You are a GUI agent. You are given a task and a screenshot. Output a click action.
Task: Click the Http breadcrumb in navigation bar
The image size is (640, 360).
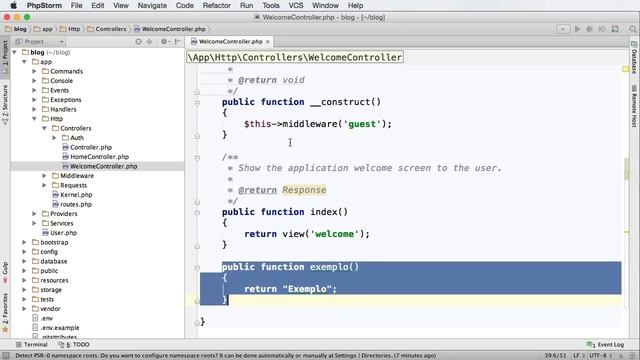coord(70,29)
